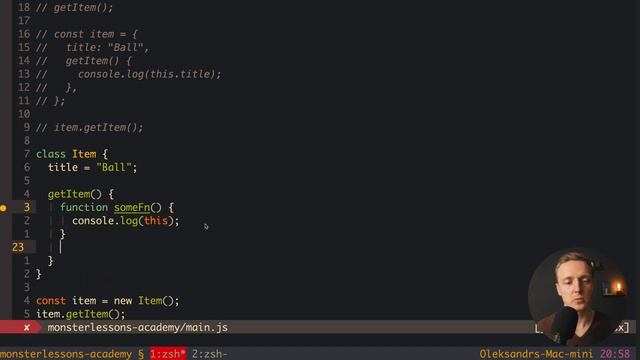Click the webcam video overlay
The width and height of the screenshot is (640, 360).
pyautogui.click(x=577, y=296)
